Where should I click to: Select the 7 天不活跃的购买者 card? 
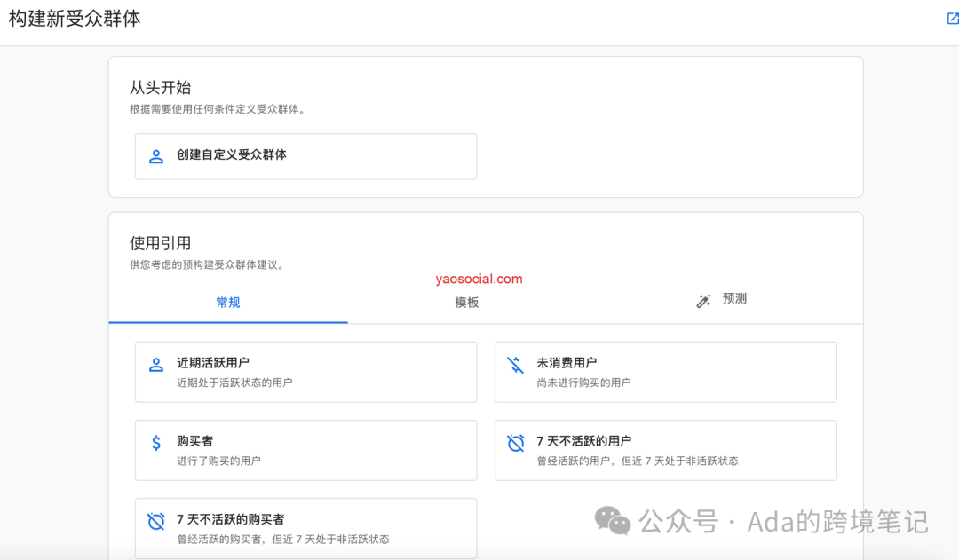[x=305, y=528]
